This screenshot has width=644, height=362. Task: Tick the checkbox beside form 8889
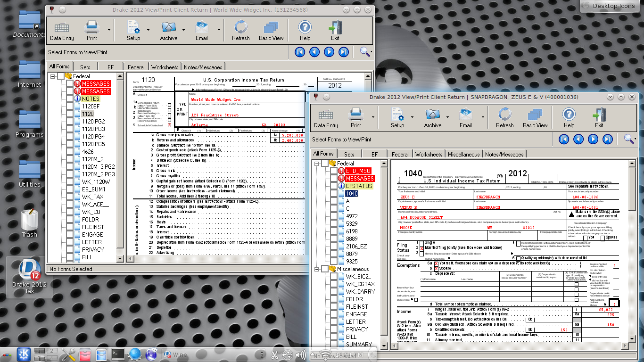pyautogui.click(x=334, y=239)
